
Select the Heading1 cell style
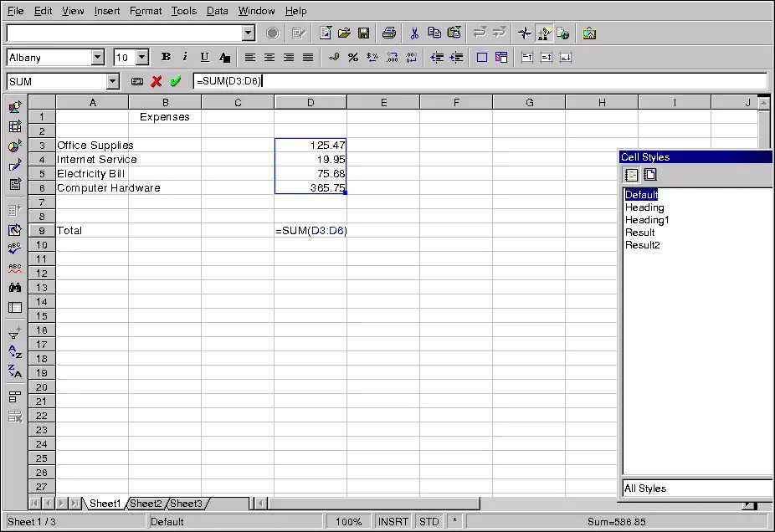coord(647,220)
